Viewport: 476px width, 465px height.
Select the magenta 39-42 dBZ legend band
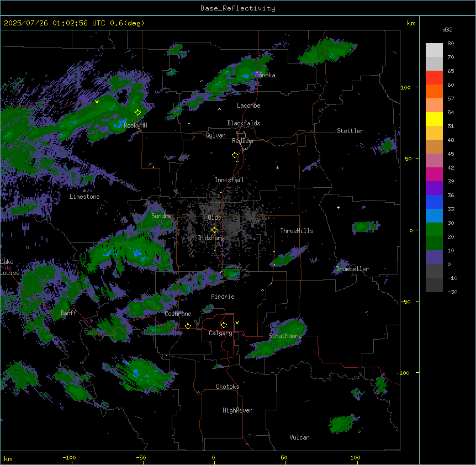pos(434,174)
